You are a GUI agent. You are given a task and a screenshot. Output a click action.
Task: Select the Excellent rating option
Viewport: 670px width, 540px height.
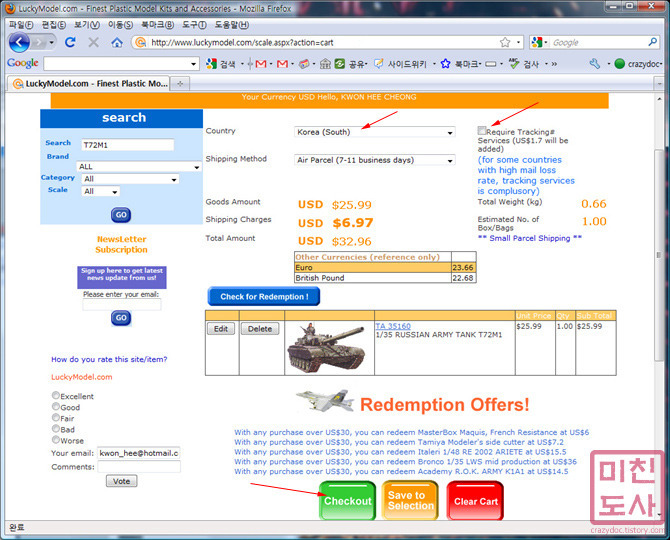click(56, 395)
